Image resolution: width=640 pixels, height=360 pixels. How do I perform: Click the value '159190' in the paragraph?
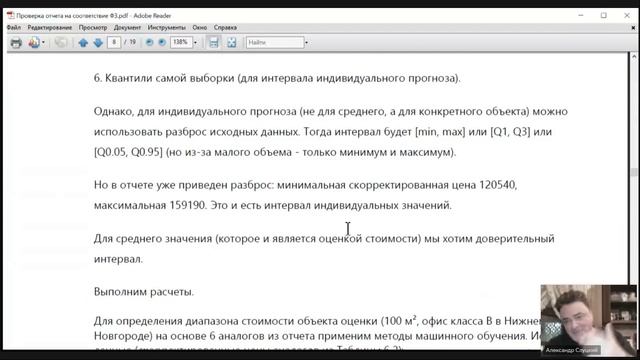[188, 205]
